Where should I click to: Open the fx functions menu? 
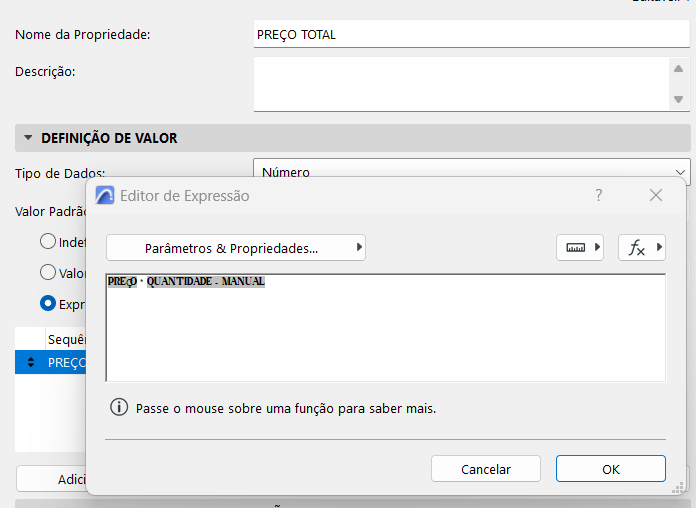tap(642, 247)
